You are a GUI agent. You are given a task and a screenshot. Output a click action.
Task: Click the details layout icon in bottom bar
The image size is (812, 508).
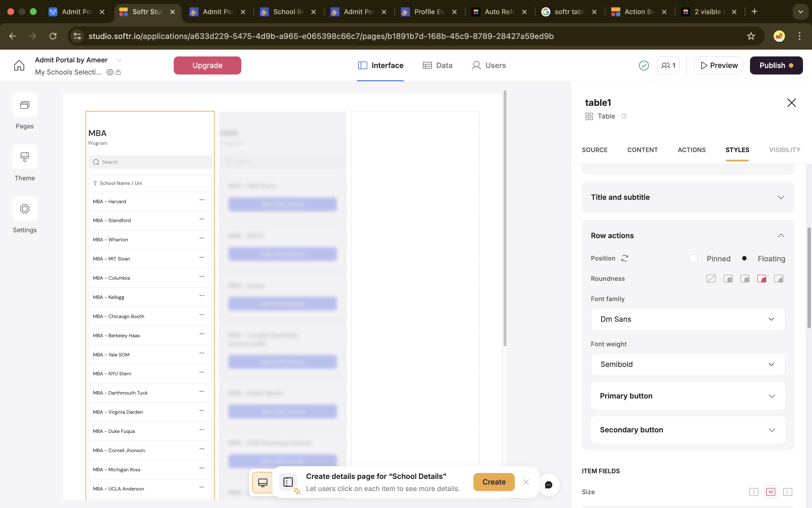(288, 482)
